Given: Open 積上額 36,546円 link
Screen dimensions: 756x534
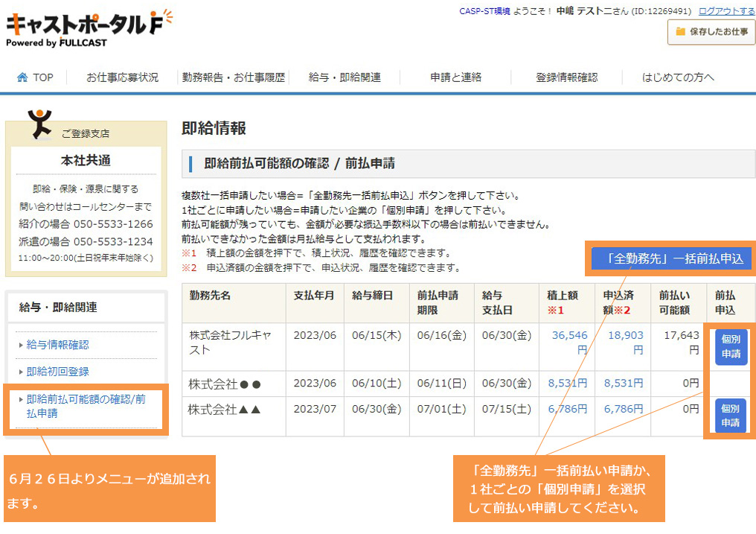Looking at the screenshot, I should 569,342.
